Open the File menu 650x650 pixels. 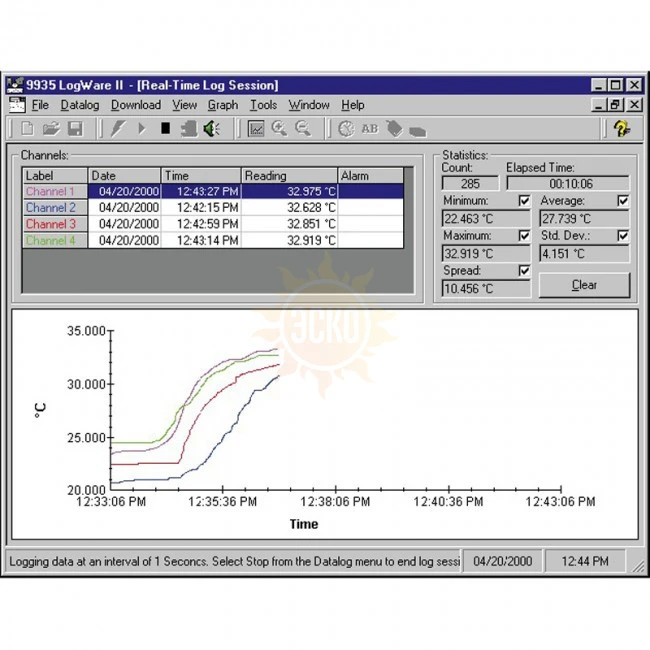pyautogui.click(x=40, y=105)
